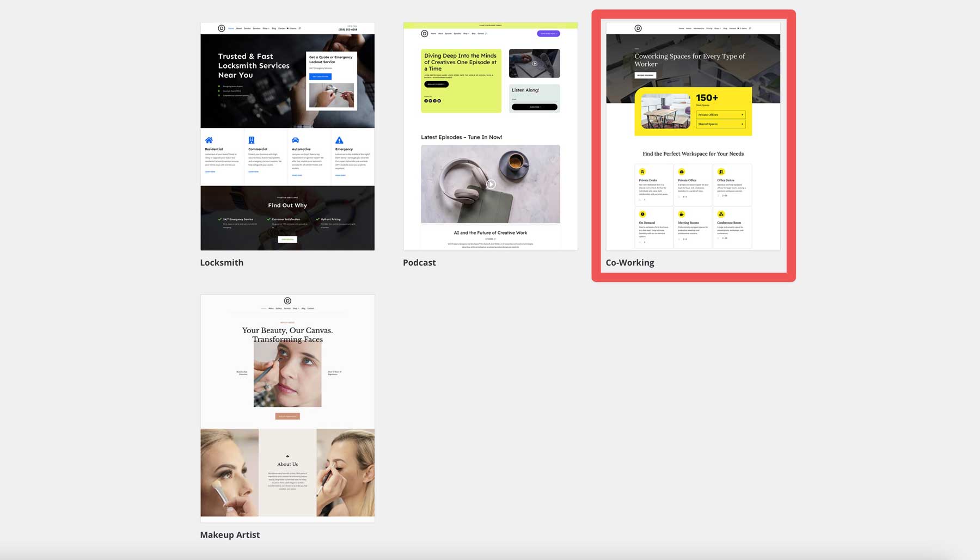The image size is (980, 560).
Task: Click the Pricing menu item in the Co-Working navigation
Action: [x=709, y=28]
